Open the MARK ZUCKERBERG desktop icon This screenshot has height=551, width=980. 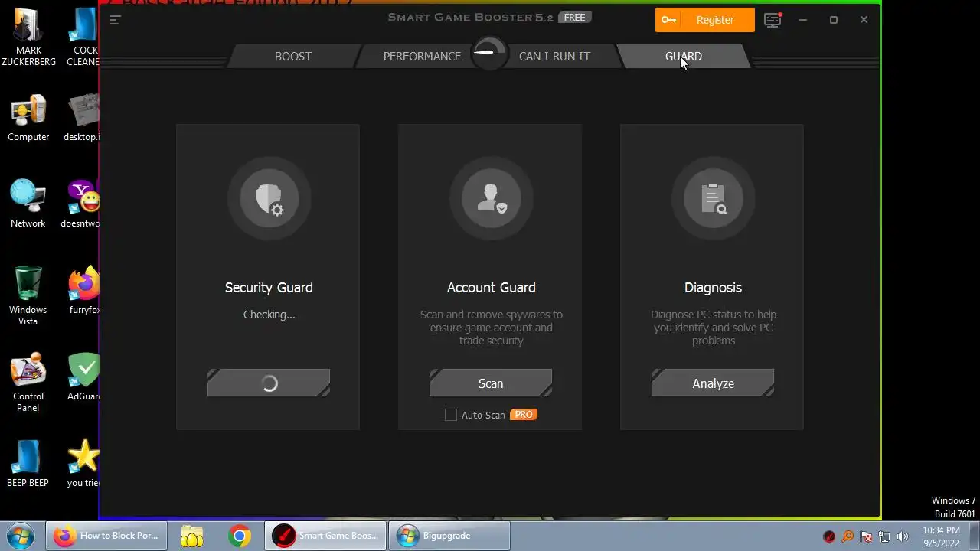[28, 37]
